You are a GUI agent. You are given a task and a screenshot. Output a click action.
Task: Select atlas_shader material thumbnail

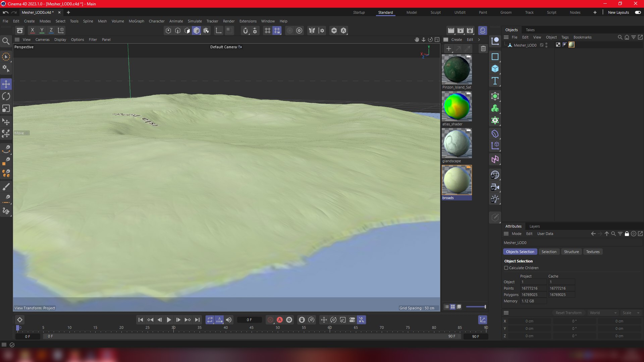point(457,106)
